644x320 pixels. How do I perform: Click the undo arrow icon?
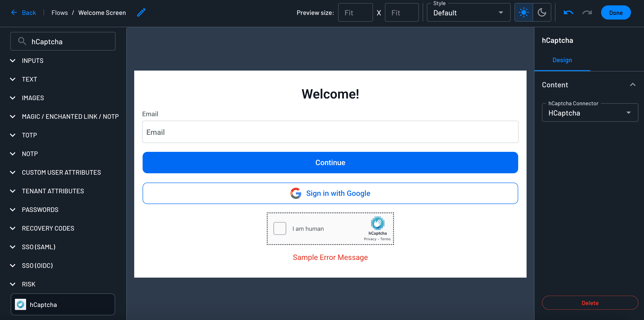(568, 13)
